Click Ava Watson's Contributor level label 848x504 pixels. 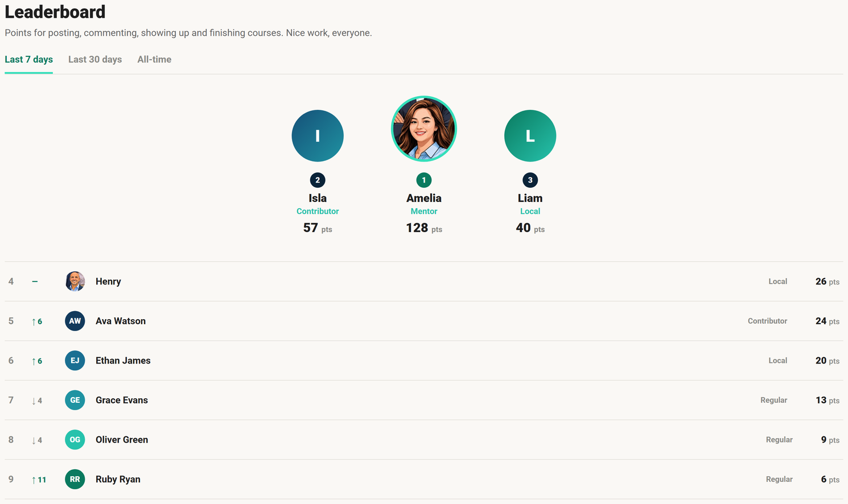[x=767, y=321]
